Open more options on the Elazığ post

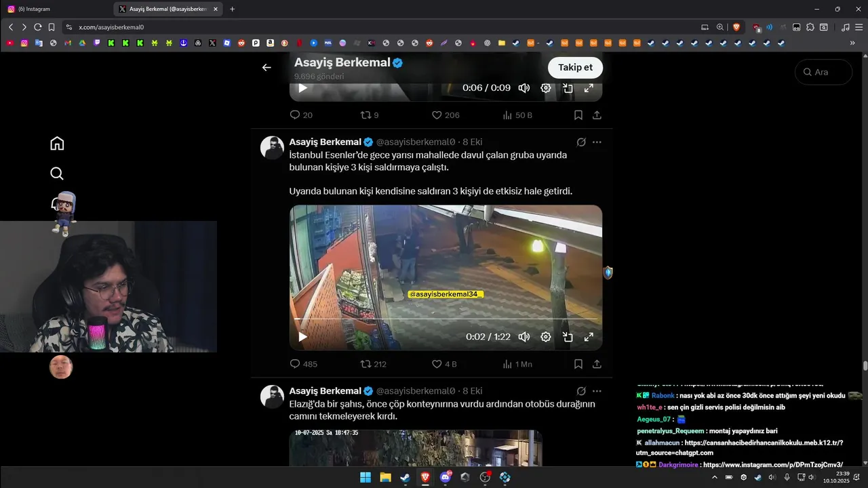[x=597, y=391]
